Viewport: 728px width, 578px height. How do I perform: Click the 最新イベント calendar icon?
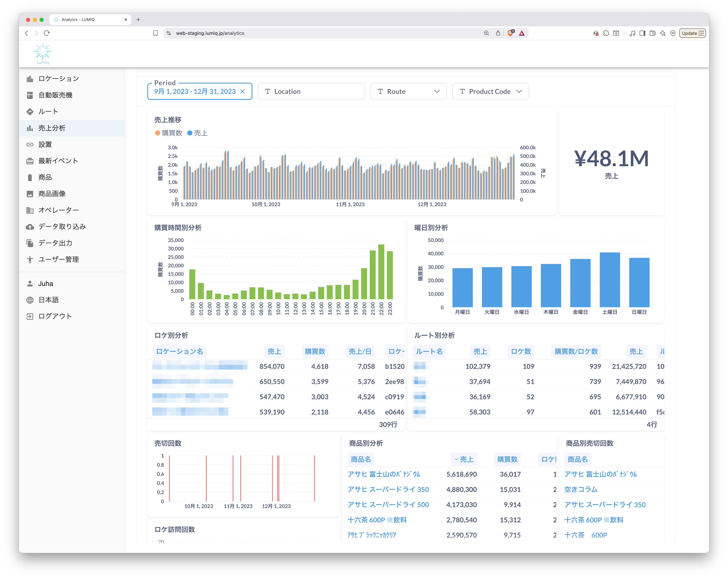(x=30, y=161)
